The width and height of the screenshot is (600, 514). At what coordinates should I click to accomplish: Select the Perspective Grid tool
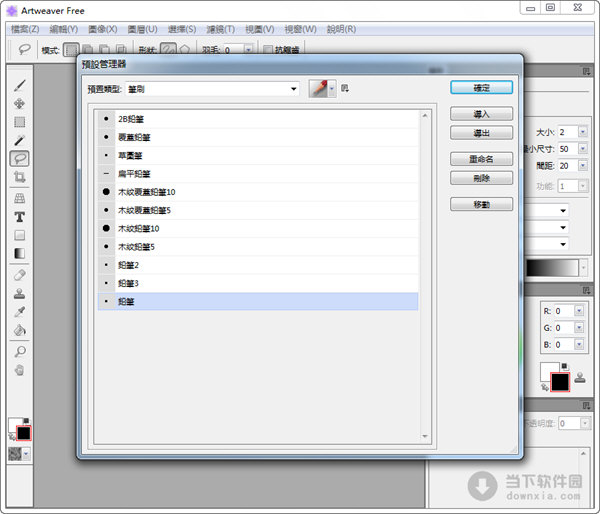pos(20,199)
